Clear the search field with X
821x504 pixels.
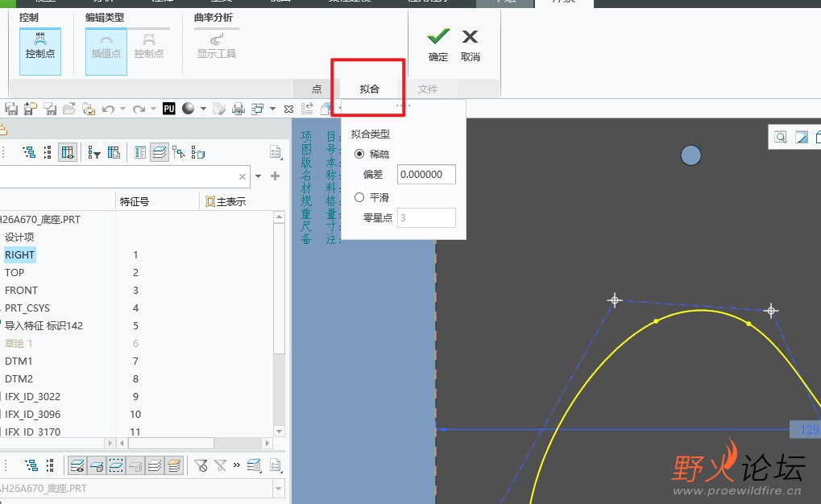tap(243, 176)
